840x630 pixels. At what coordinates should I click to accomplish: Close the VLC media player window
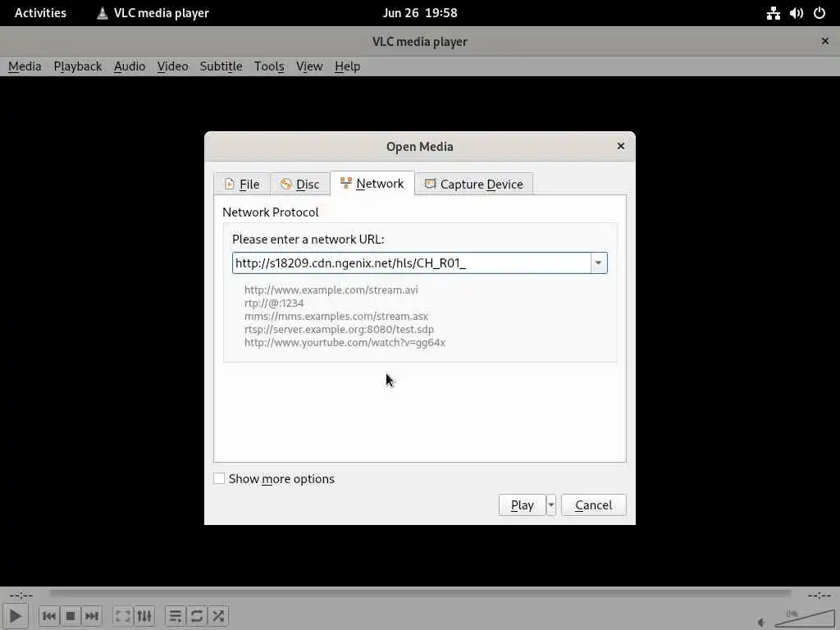pyautogui.click(x=825, y=41)
